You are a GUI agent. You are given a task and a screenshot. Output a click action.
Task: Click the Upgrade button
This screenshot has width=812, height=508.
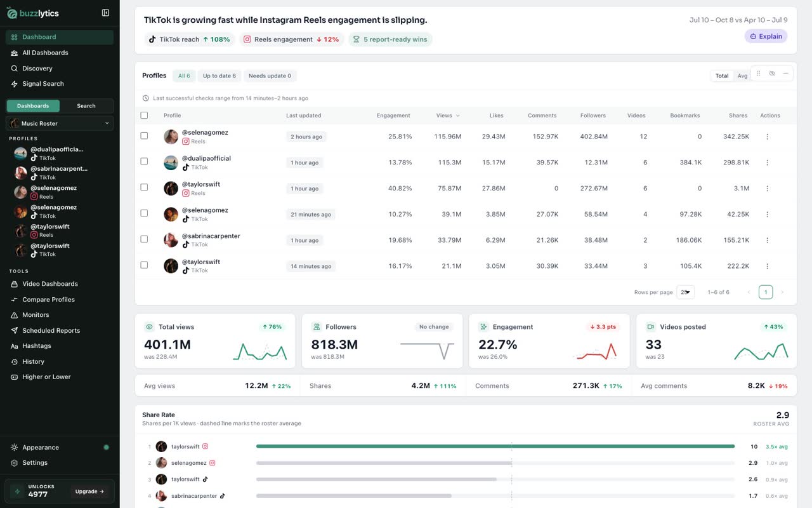tap(89, 491)
